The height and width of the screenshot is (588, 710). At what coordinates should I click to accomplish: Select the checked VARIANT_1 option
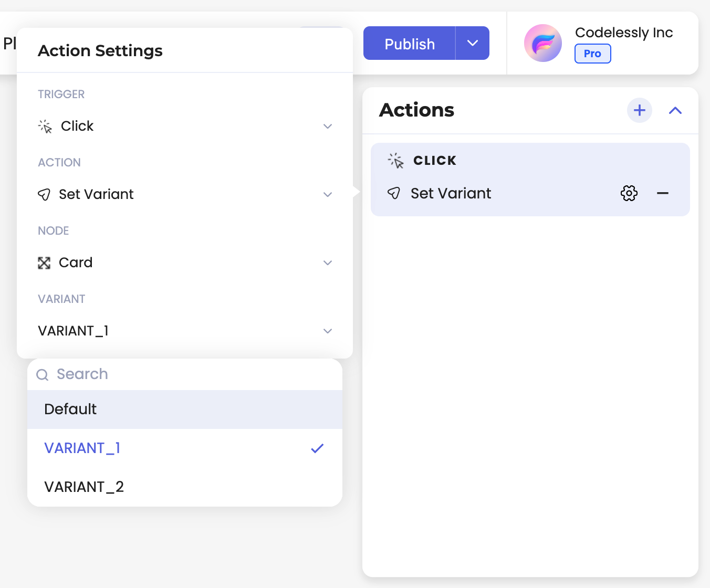coord(185,448)
